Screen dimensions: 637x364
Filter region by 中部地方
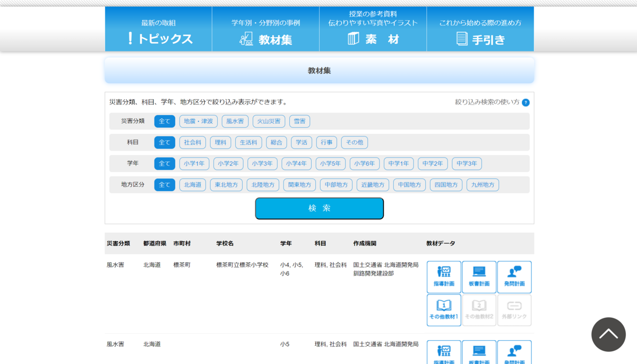(x=336, y=185)
